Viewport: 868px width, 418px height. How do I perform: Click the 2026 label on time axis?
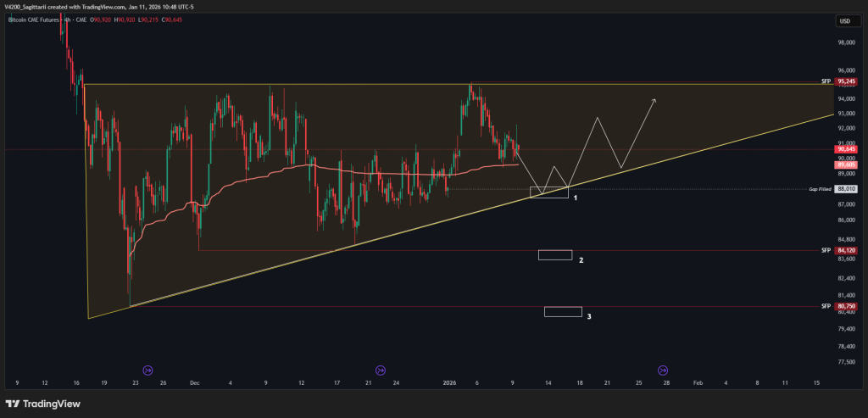pos(449,383)
